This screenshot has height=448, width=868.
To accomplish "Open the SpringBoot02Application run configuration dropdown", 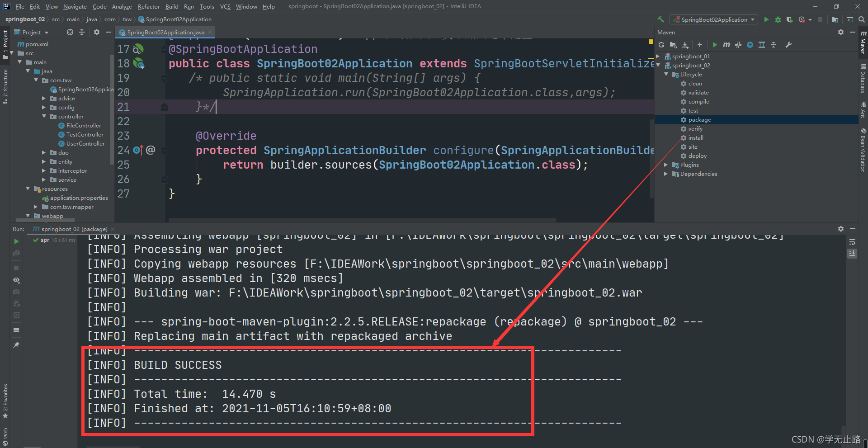I will (714, 19).
